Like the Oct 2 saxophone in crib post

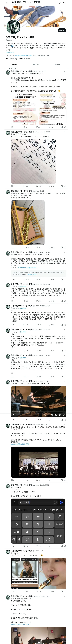(37, 248)
